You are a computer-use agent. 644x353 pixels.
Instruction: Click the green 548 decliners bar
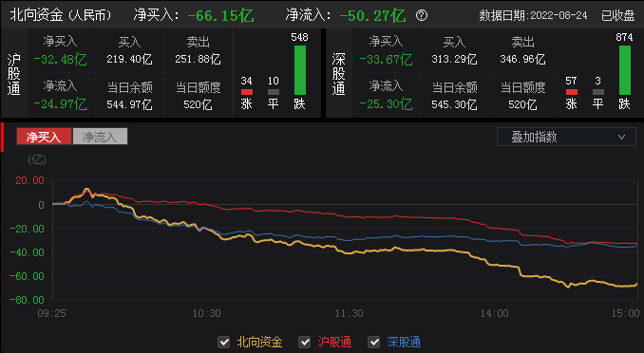(300, 70)
